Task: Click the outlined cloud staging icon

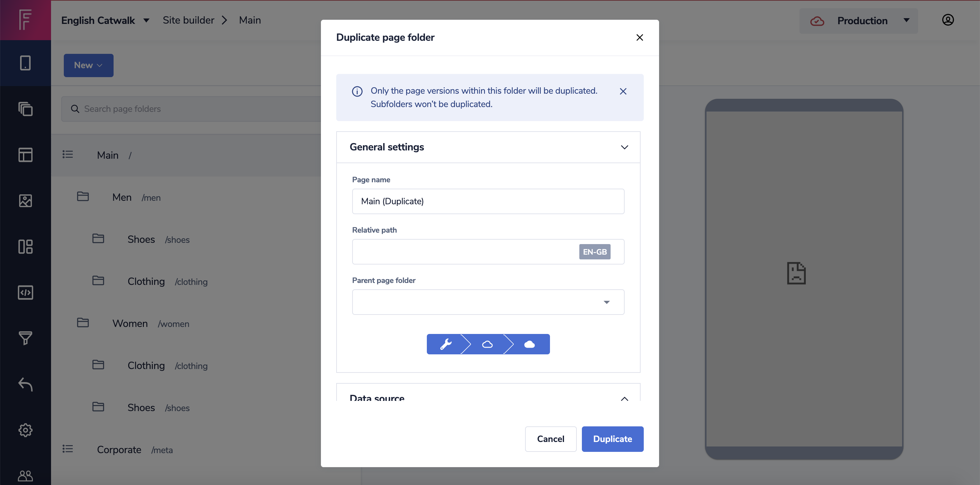Action: [487, 344]
